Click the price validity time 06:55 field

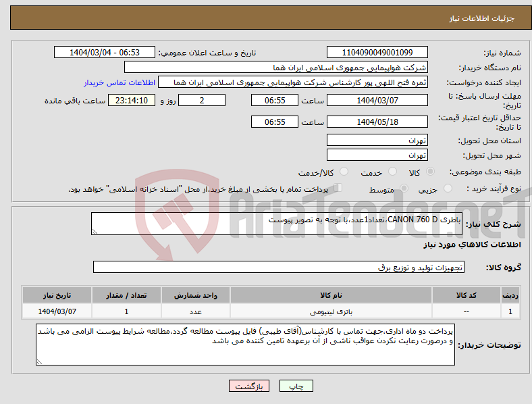coord(275,122)
